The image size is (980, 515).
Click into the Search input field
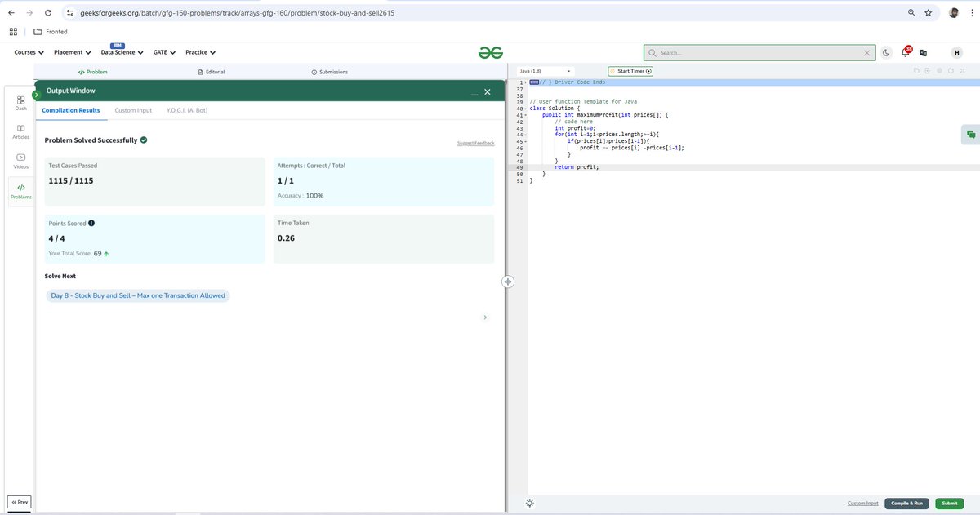(759, 52)
